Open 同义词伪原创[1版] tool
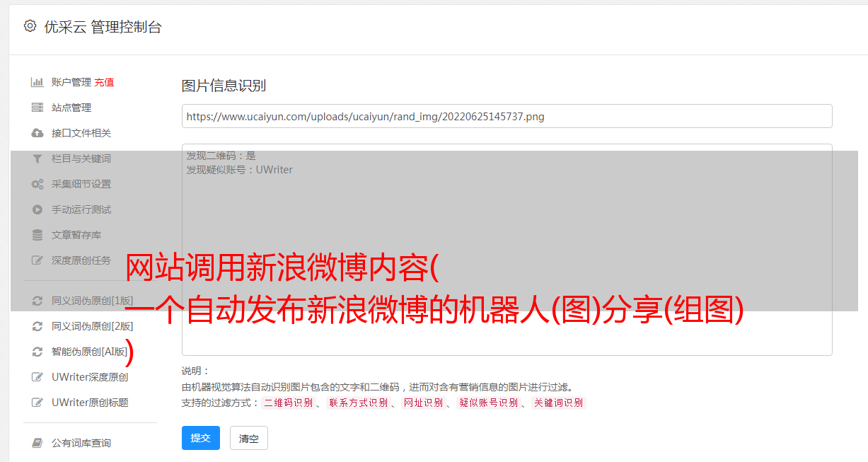The image size is (868, 462). 92,301
